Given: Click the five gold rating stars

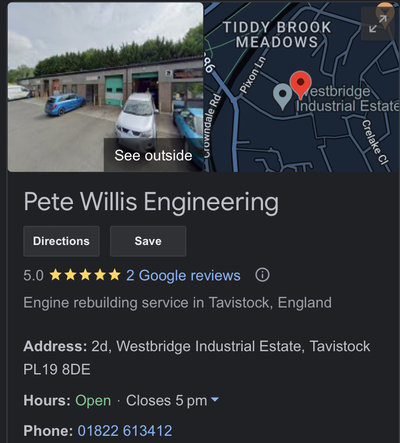Looking at the screenshot, I should pos(85,275).
